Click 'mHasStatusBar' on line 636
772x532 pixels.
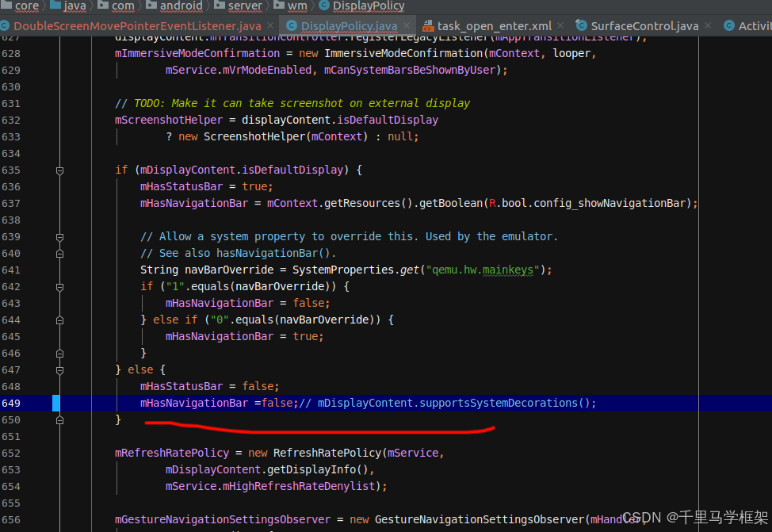[182, 186]
